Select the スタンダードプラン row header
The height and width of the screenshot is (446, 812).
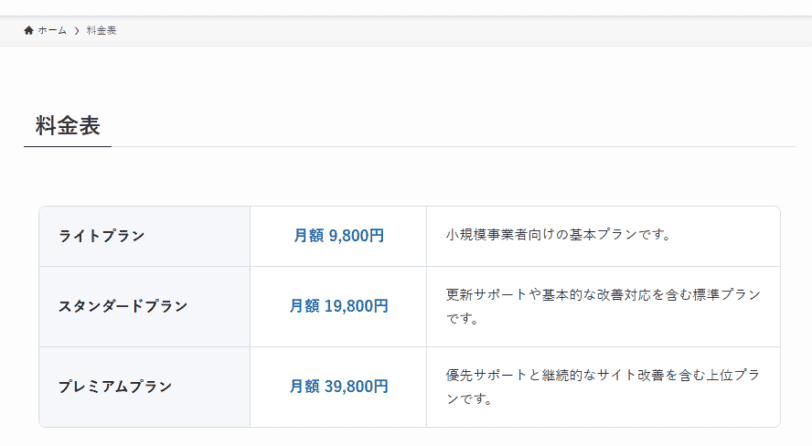point(144,307)
